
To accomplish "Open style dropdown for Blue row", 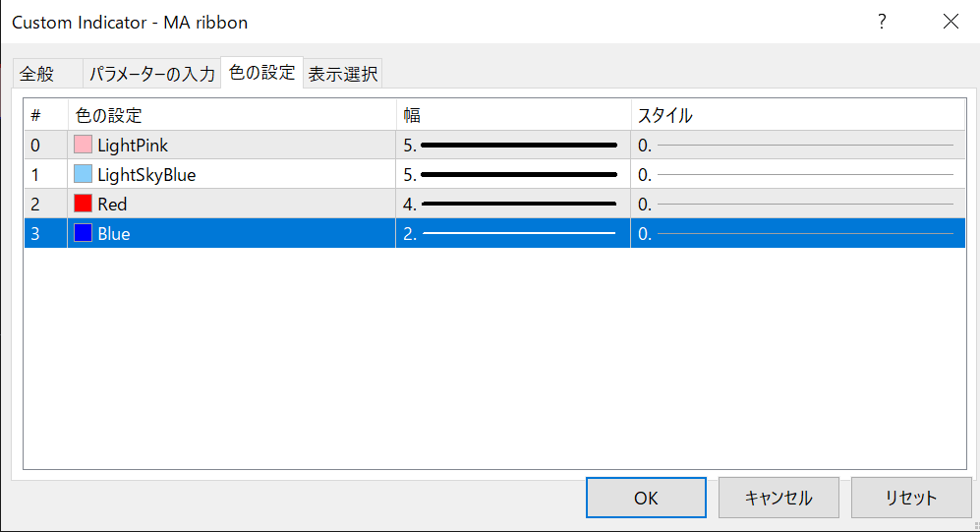I will 796,234.
